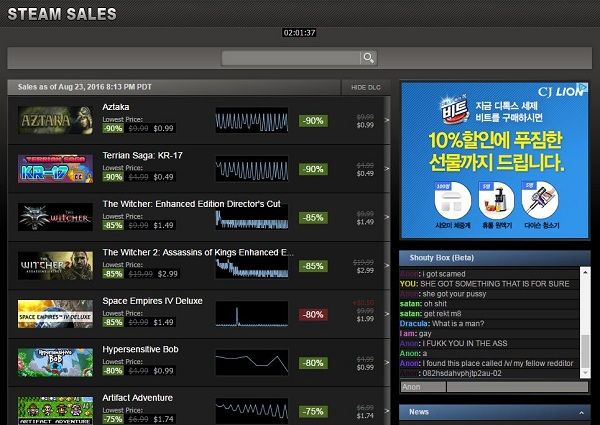This screenshot has width=600, height=425.
Task: Click The Witcher 2: Assassins of Kings title
Action: pos(198,252)
